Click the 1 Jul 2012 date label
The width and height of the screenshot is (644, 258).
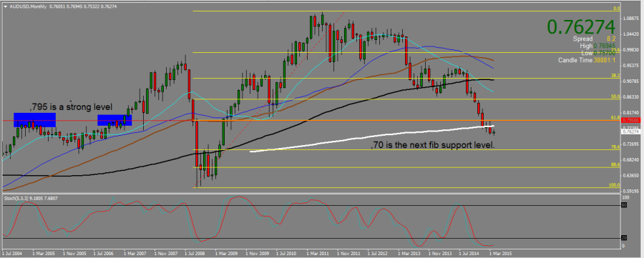pyautogui.click(x=378, y=253)
